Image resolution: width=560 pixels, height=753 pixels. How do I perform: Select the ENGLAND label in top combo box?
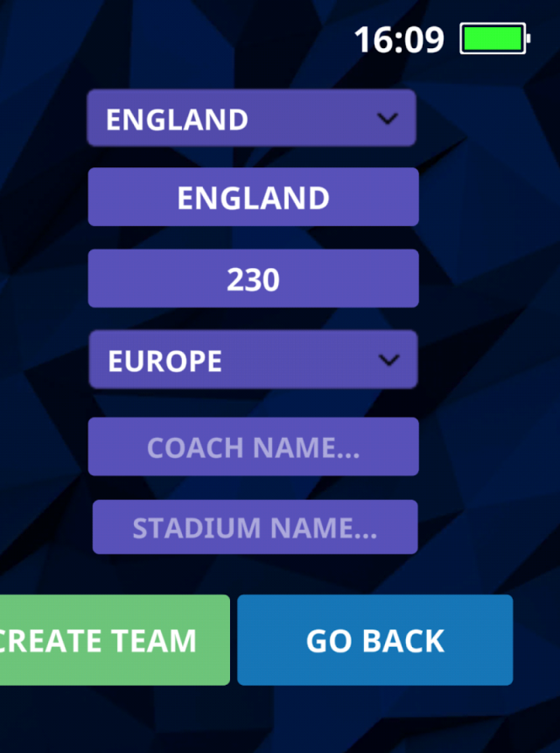[177, 119]
